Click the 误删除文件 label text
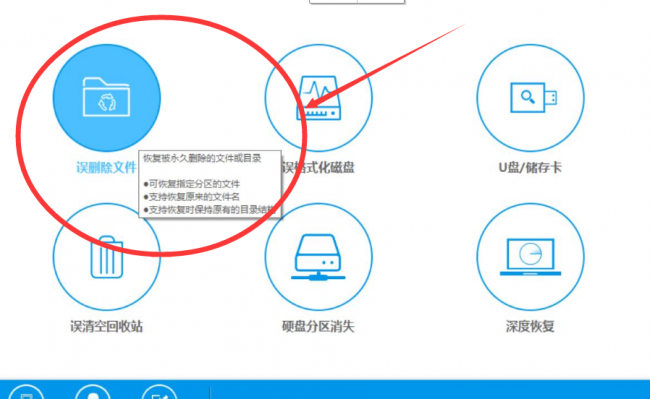Viewport: 650px width, 399px height. click(x=107, y=167)
